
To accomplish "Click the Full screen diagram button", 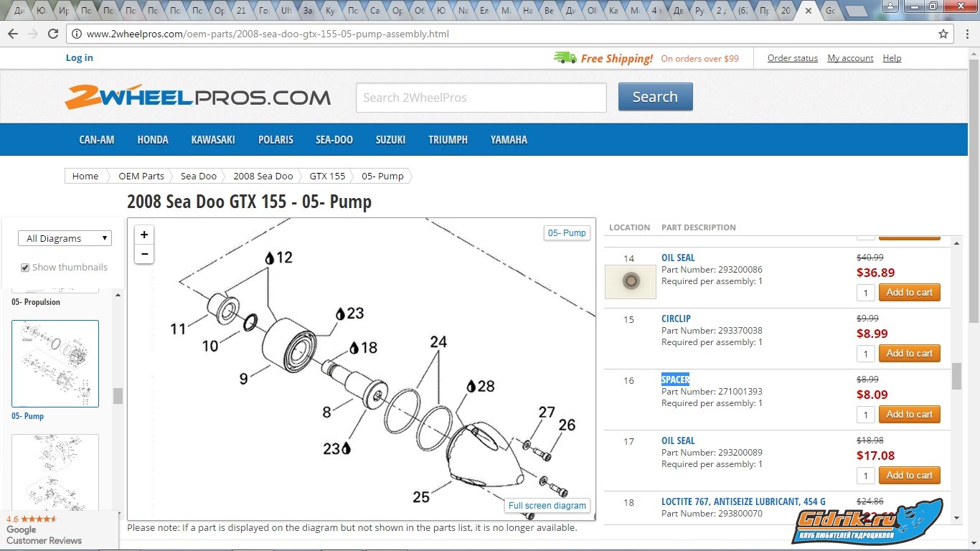I will point(547,506).
